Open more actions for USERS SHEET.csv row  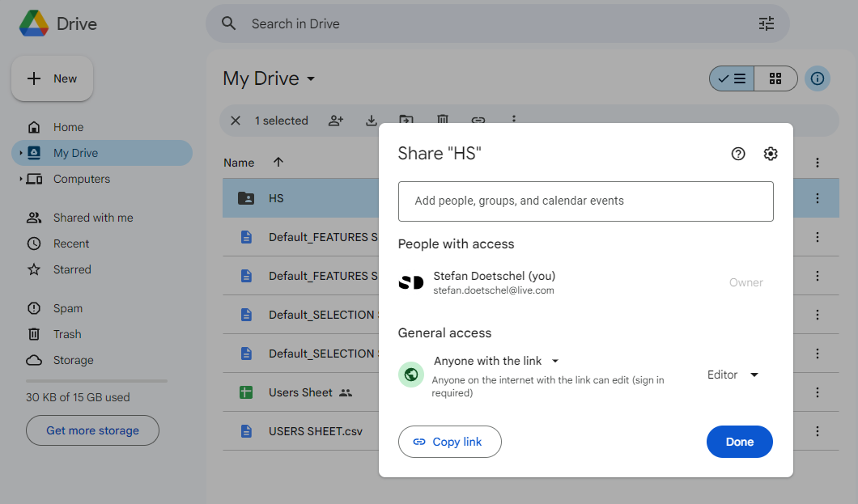(x=817, y=431)
